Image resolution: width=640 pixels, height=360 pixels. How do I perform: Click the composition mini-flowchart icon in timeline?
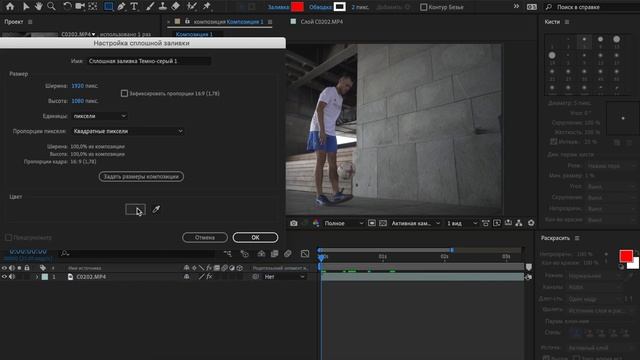[228, 254]
